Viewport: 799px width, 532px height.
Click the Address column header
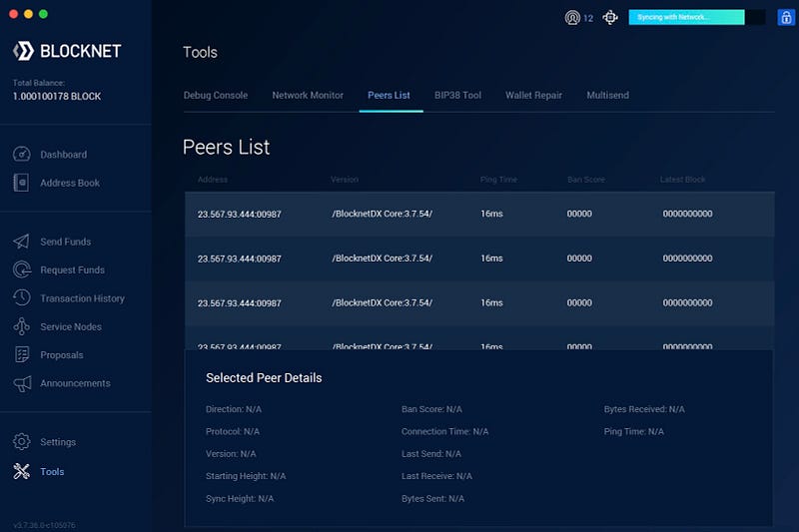click(213, 180)
